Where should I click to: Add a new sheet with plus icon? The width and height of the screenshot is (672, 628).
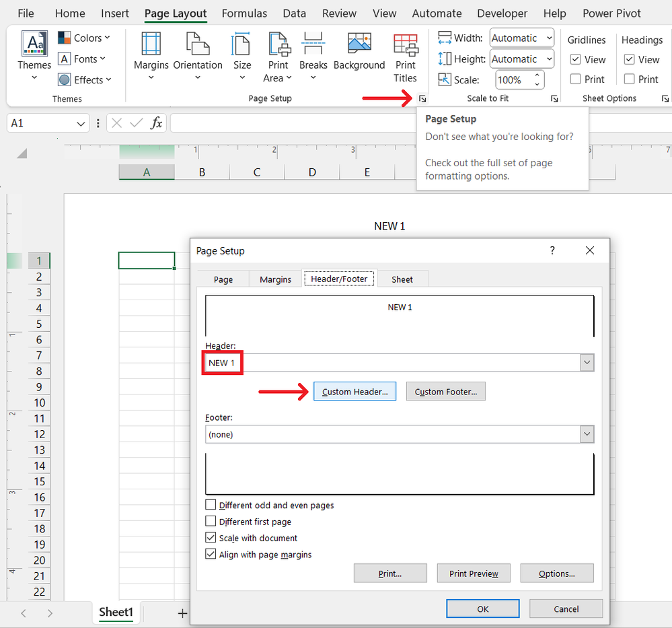(182, 613)
